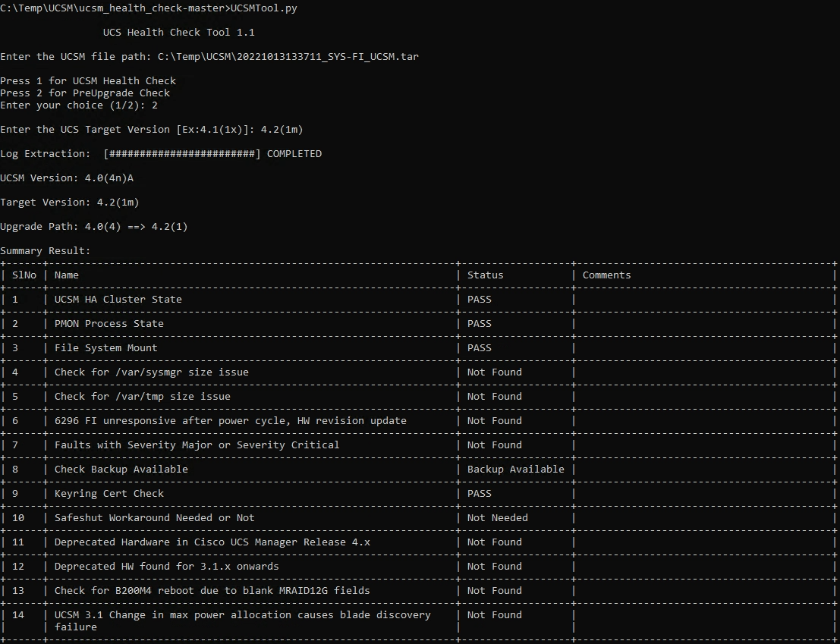840x644 pixels.
Task: Click the 'UCSM HA Cluster State' row name
Action: tap(118, 300)
